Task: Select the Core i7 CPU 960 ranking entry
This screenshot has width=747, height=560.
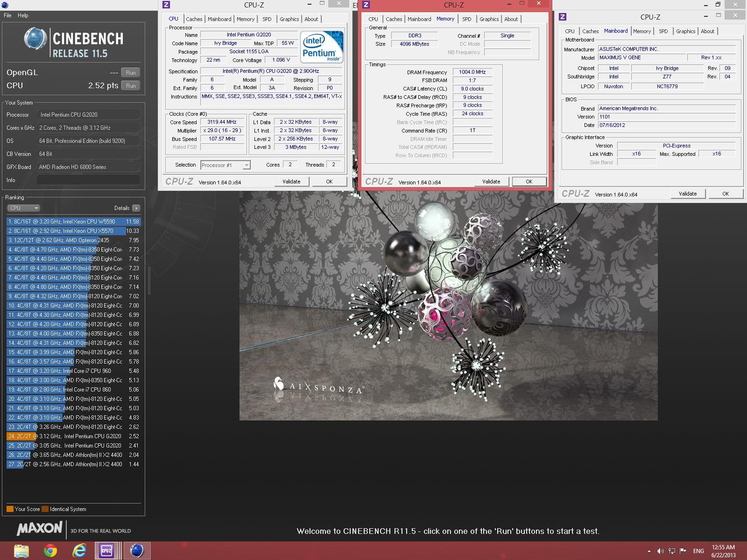Action: pyautogui.click(x=73, y=371)
